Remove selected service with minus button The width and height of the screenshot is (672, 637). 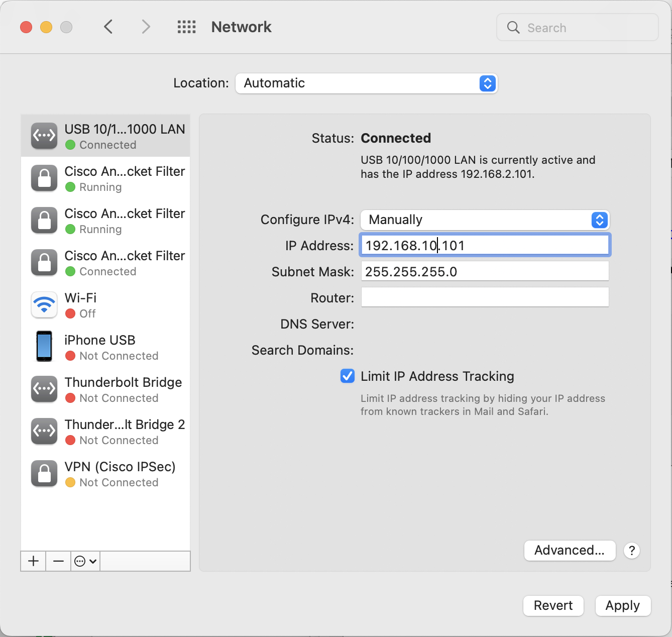(x=58, y=561)
